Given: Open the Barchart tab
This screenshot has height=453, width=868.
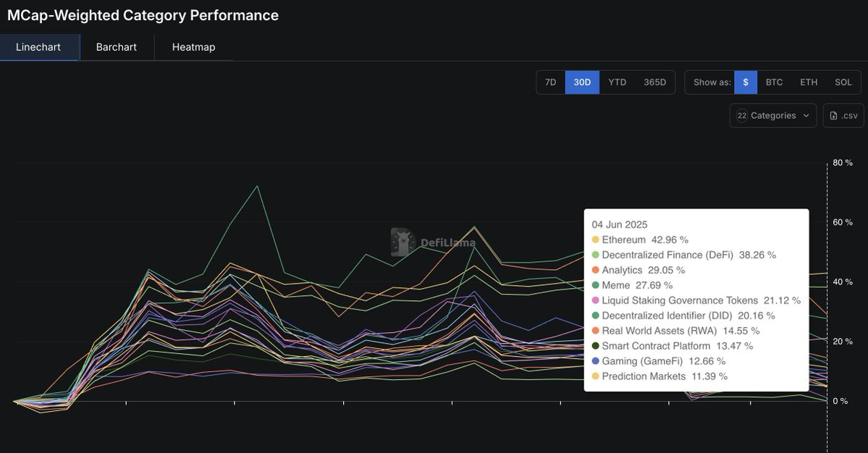Looking at the screenshot, I should pyautogui.click(x=117, y=47).
